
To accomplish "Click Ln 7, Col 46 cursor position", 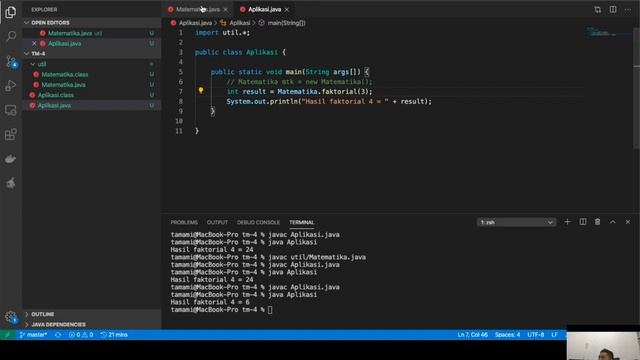I will pyautogui.click(x=472, y=335).
